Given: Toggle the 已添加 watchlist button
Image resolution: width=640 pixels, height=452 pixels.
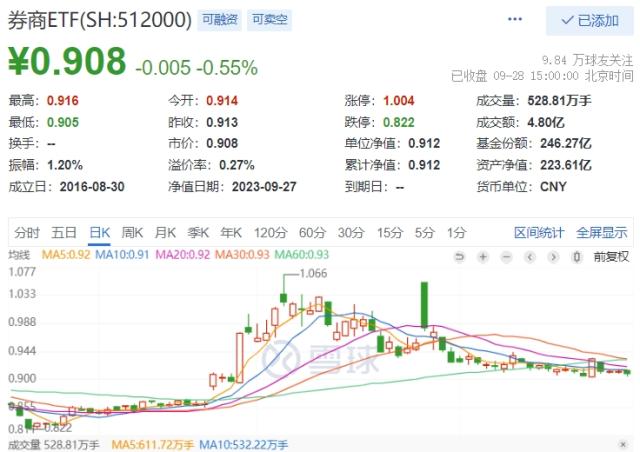Looking at the screenshot, I should [x=590, y=20].
